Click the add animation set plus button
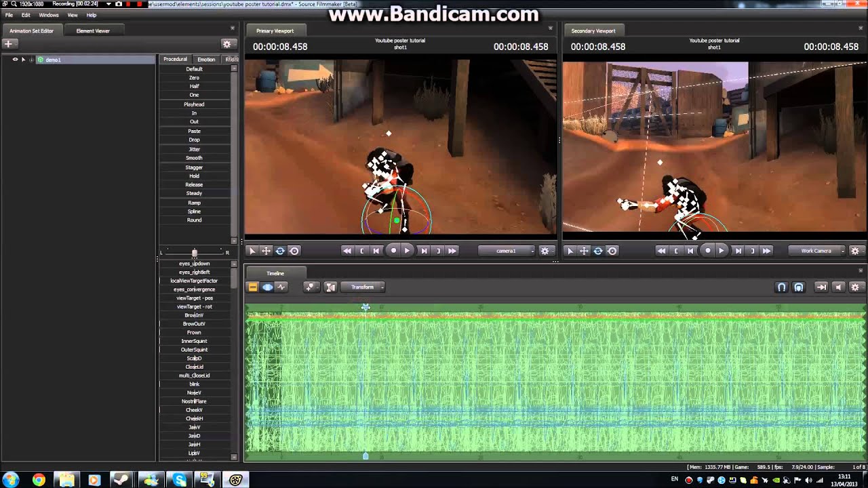Image resolution: width=868 pixels, height=488 pixels. [8, 43]
